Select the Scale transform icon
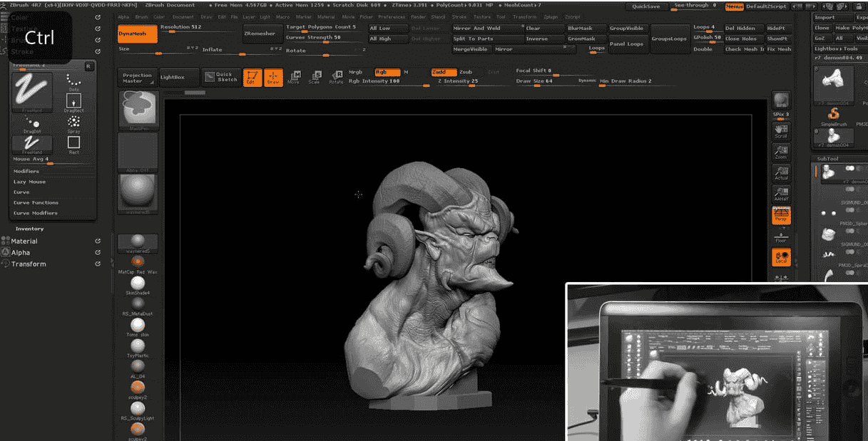 click(316, 77)
